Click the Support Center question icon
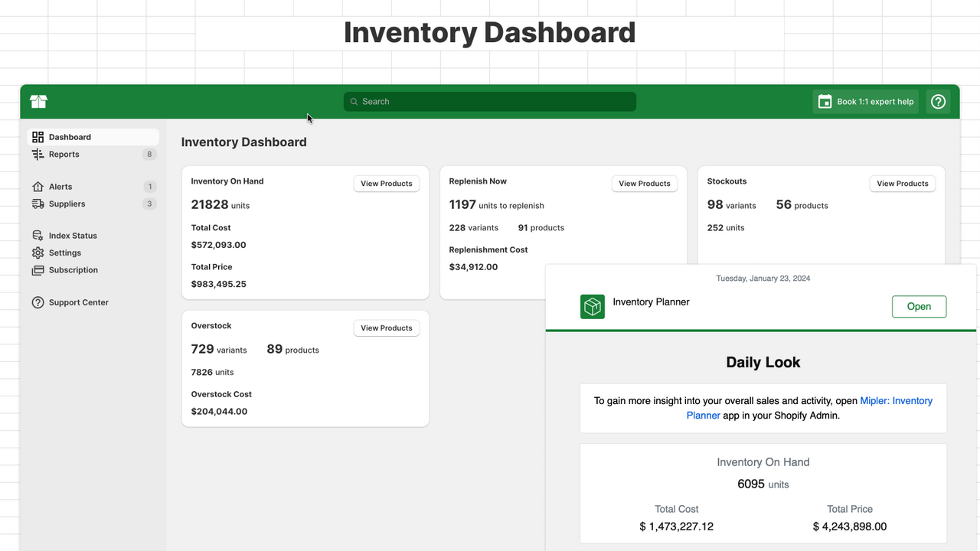The image size is (980, 551). (38, 303)
